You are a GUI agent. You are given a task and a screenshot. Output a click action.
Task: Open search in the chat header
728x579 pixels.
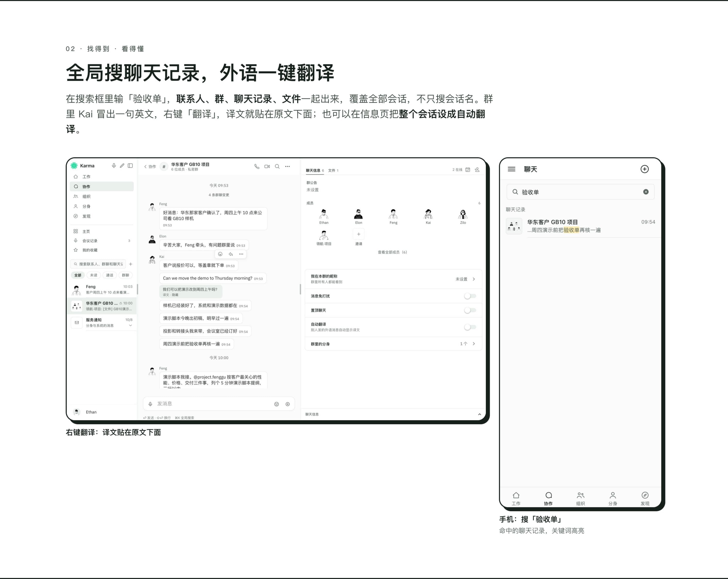point(277,166)
